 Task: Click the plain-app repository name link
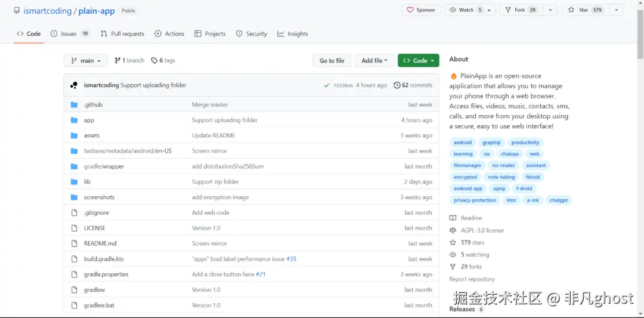(97, 11)
